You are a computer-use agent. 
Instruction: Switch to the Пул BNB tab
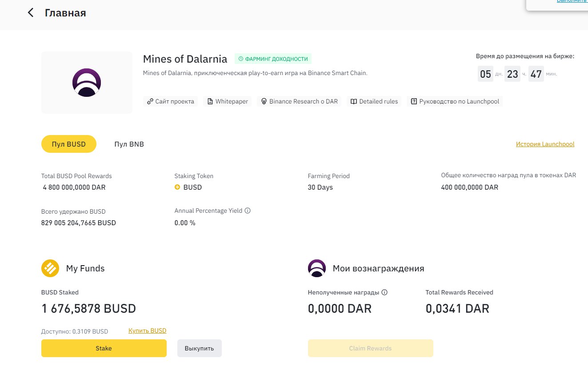129,144
